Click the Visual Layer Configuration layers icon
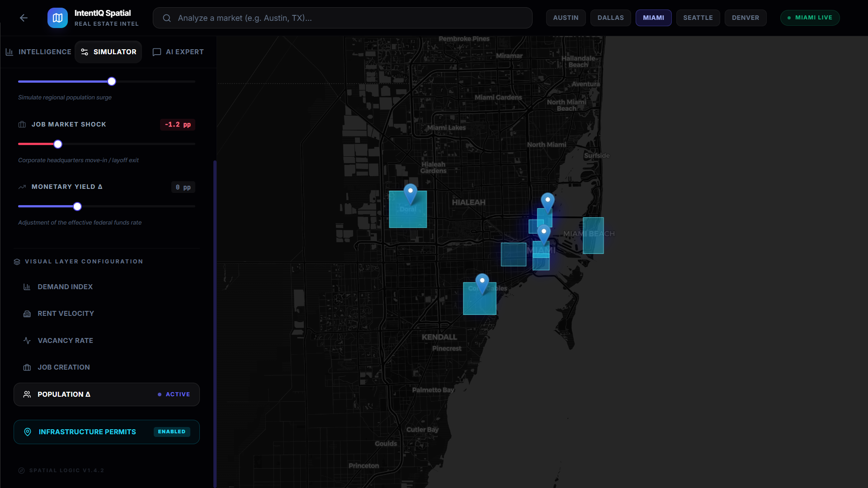 17,262
